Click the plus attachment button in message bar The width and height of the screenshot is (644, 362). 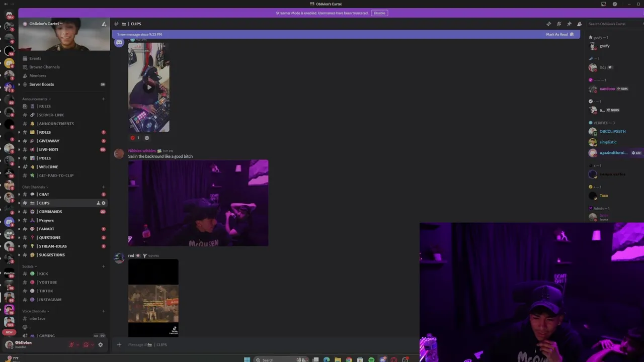[119, 344]
